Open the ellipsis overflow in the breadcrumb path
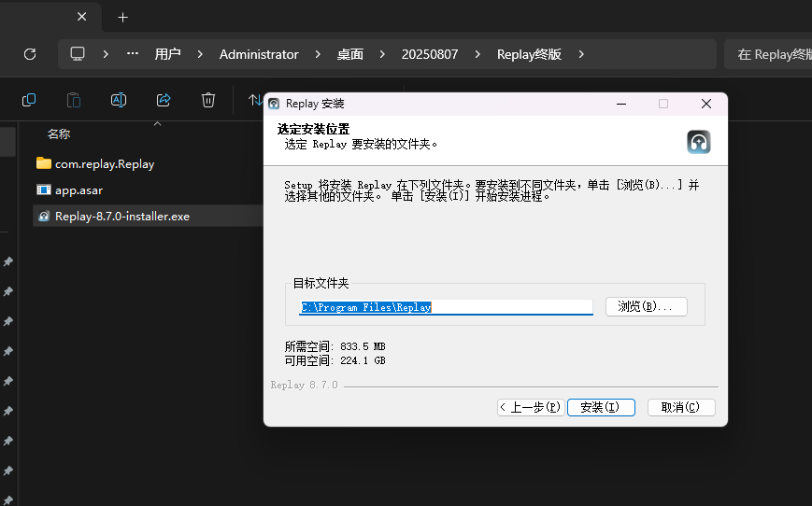 coord(133,53)
